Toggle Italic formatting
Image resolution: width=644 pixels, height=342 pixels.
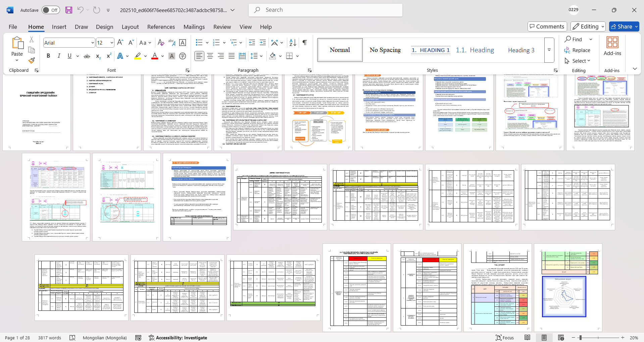(59, 56)
